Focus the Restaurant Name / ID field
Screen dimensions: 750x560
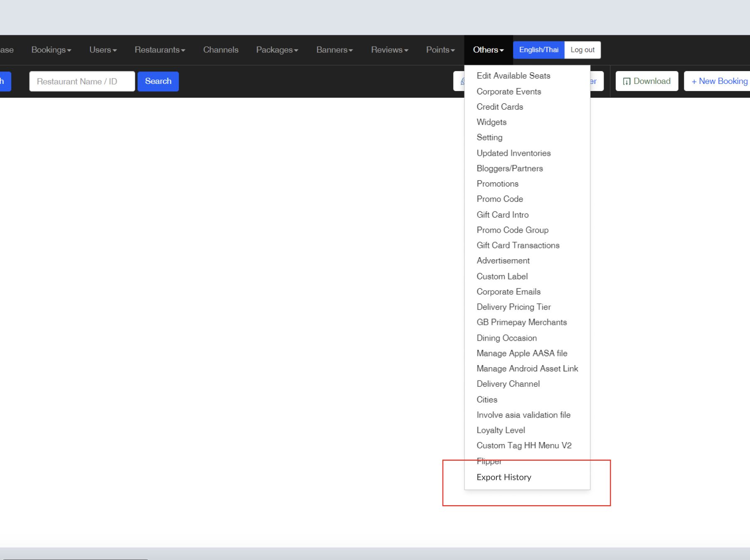click(x=82, y=81)
